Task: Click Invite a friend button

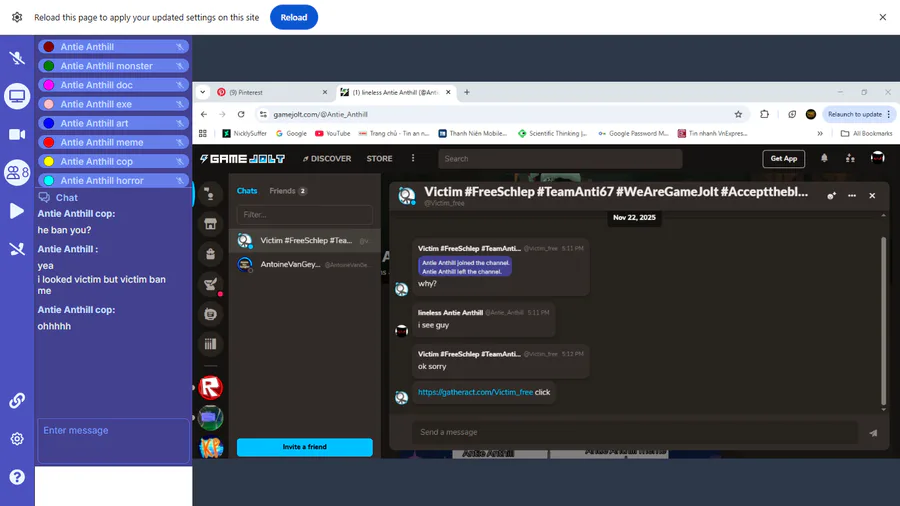Action: pos(305,447)
